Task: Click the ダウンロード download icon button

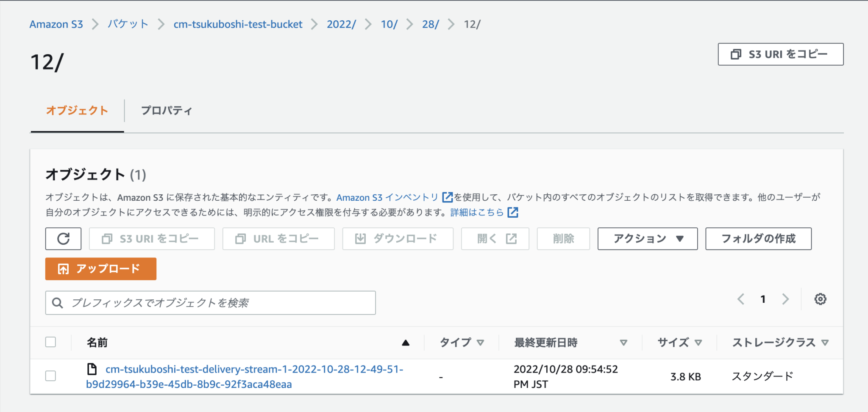Action: point(360,238)
